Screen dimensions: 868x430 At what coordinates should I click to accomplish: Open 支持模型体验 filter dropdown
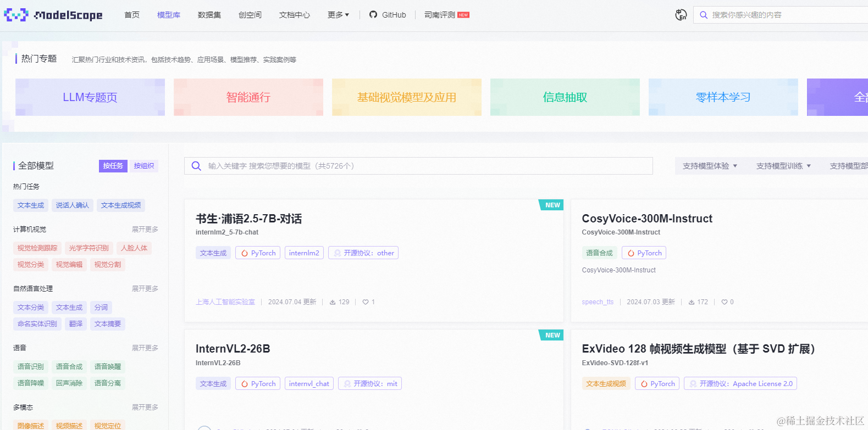(710, 166)
